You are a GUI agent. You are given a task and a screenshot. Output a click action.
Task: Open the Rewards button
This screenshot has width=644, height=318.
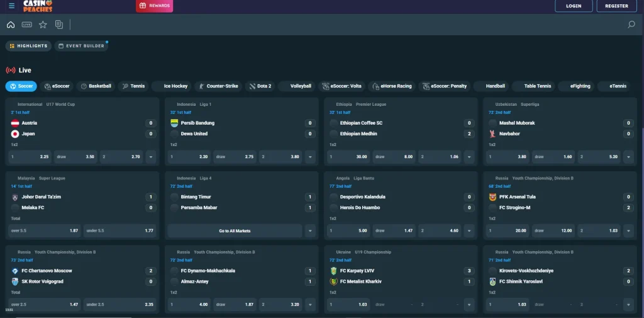154,6
